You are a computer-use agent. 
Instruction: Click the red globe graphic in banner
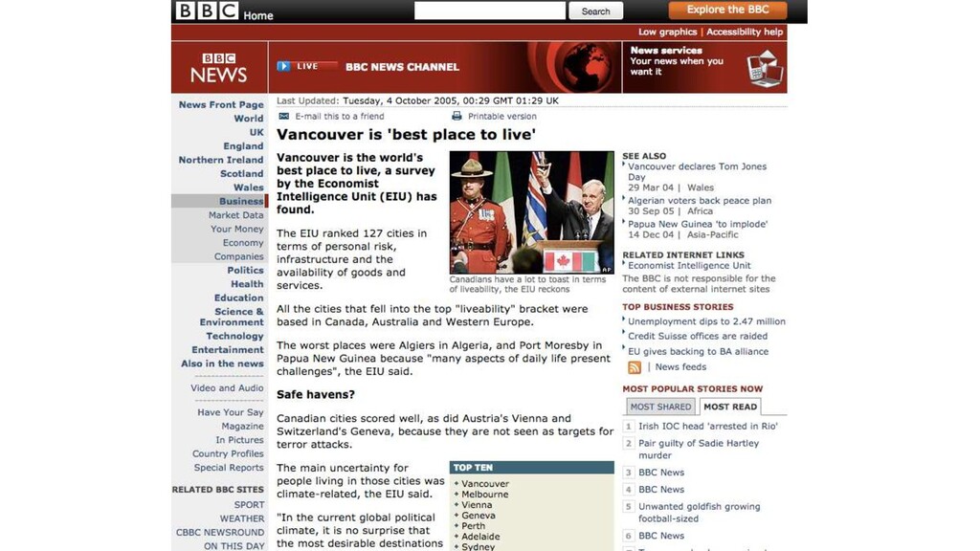click(588, 67)
